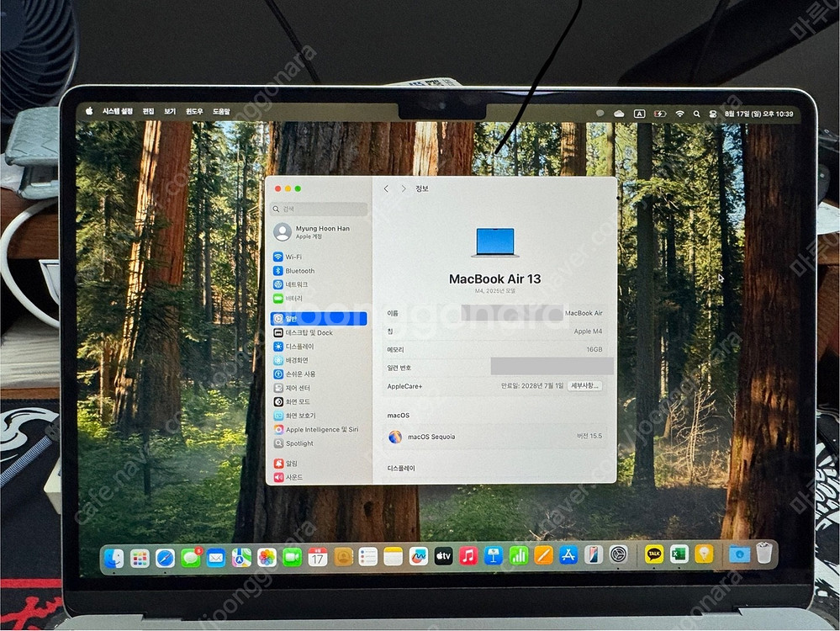Open Control Center from menu bar
The width and height of the screenshot is (840, 631).
[x=713, y=114]
